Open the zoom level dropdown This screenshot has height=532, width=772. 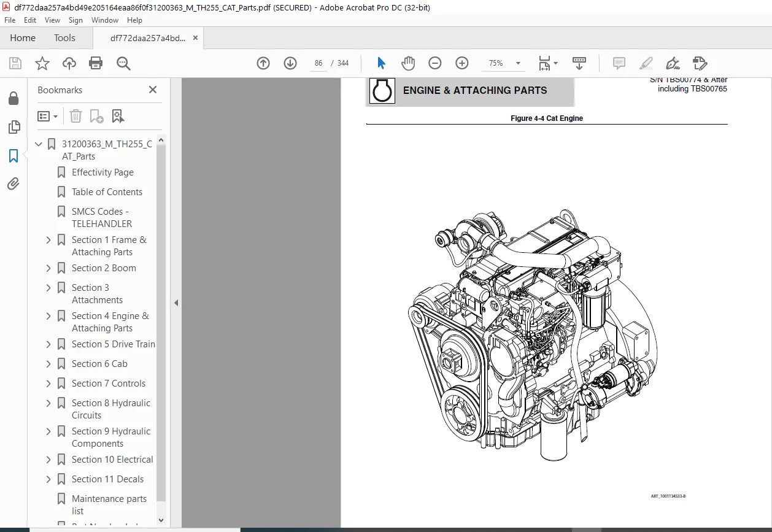518,63
